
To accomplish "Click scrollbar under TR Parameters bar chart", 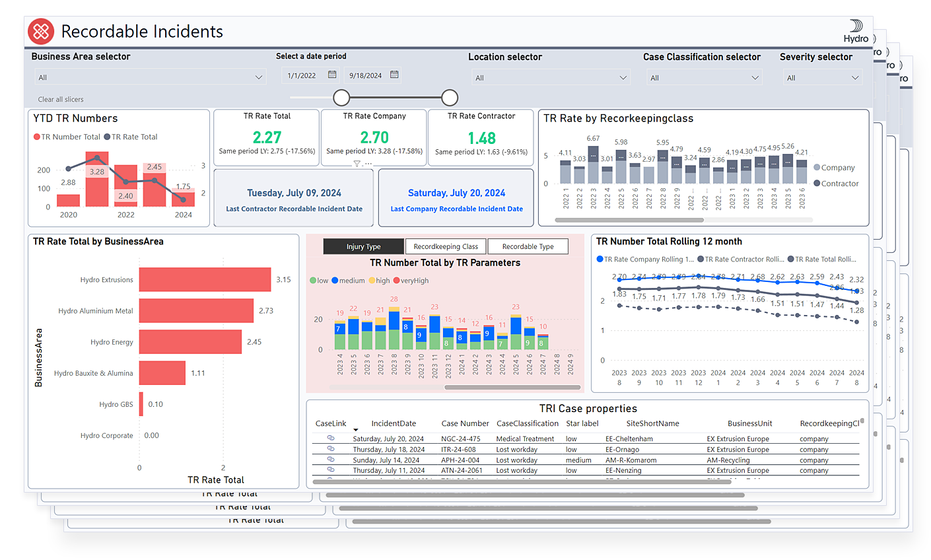I will click(512, 388).
